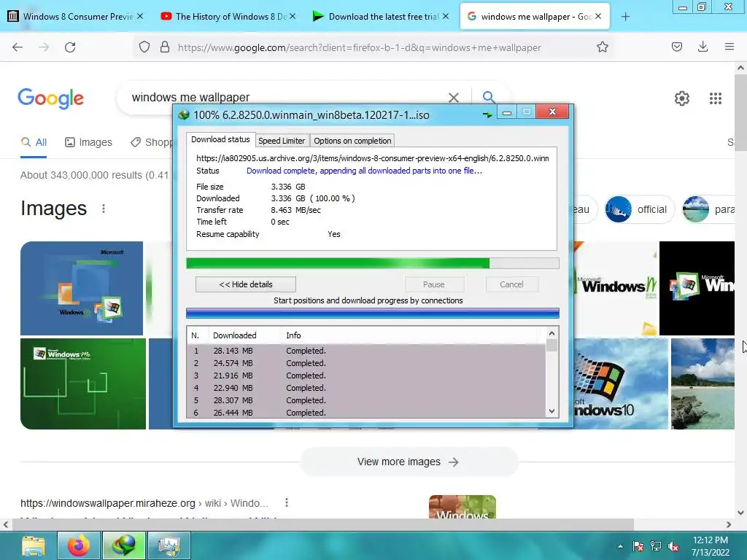Screen dimensions: 747x560
Task: Open three-dot menu beside miraheze result
Action: 286,502
